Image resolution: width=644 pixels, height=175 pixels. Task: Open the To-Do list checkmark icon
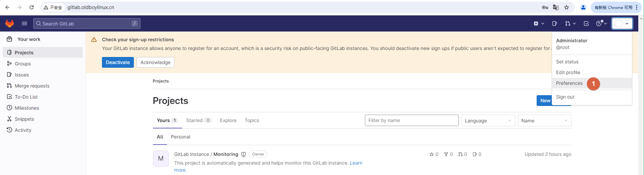point(586,23)
